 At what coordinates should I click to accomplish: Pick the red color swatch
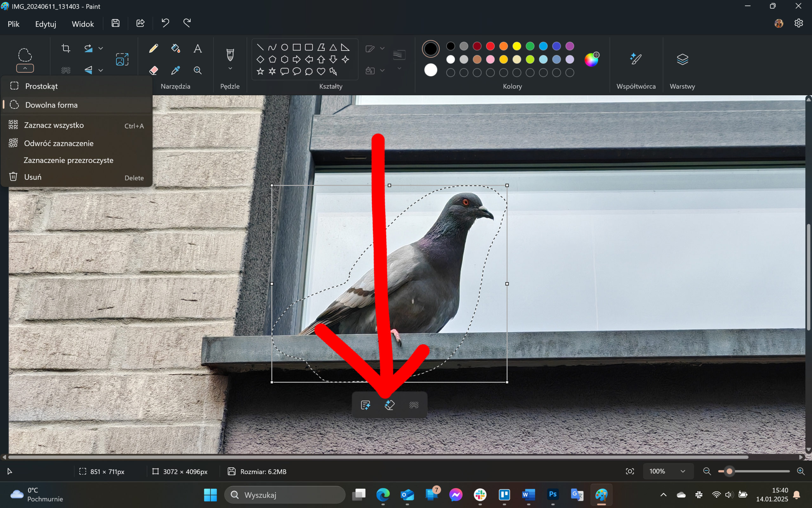(x=490, y=46)
